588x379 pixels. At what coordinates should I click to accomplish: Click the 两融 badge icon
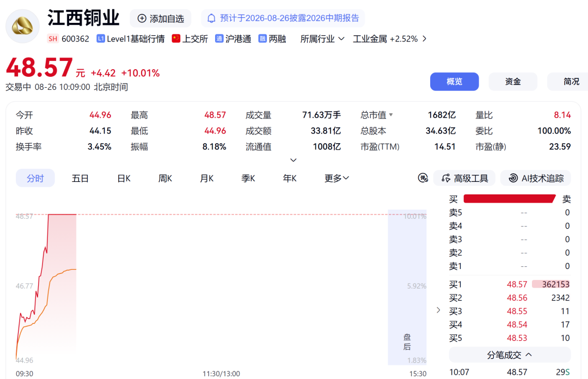[x=262, y=39]
